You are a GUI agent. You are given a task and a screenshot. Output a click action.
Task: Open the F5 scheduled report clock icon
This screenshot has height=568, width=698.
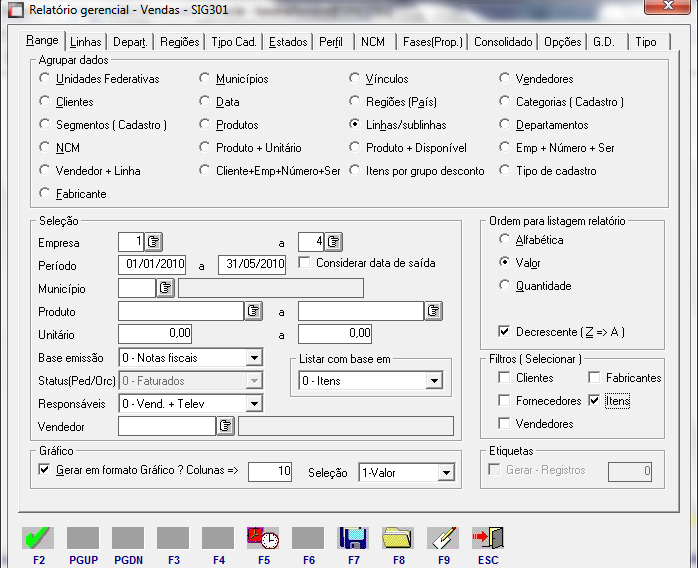[263, 538]
